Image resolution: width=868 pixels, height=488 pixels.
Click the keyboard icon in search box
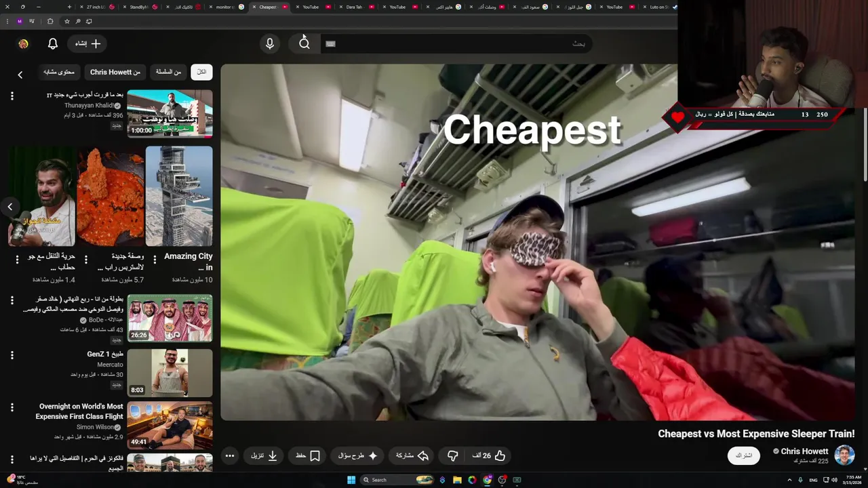330,43
